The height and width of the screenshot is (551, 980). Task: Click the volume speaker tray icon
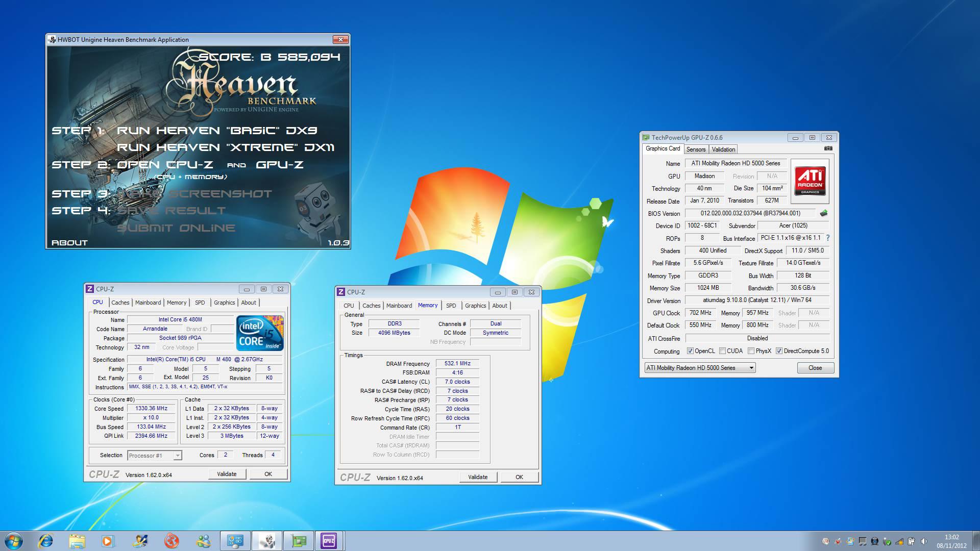924,541
